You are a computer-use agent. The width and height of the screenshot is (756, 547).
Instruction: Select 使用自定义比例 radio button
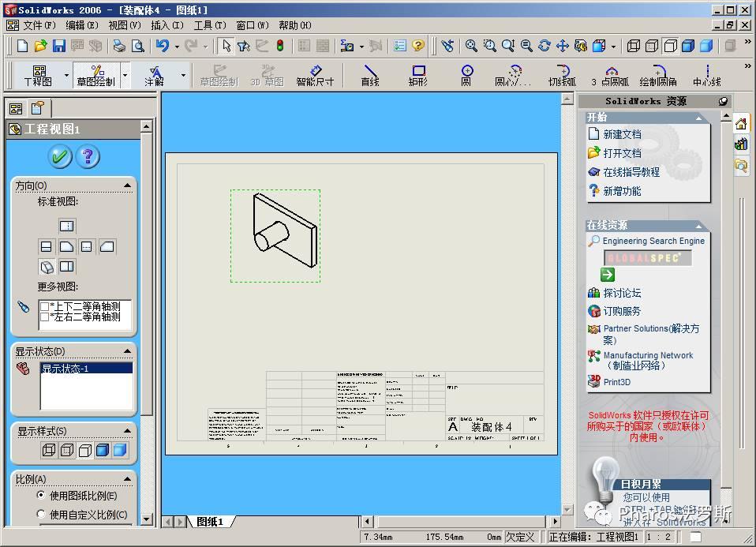[41, 515]
